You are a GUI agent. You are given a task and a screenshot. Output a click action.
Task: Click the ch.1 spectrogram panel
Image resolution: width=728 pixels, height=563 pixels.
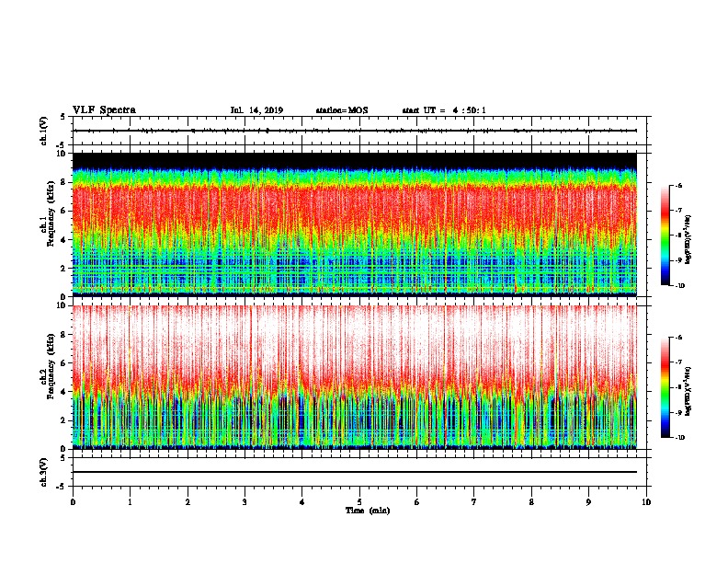(x=355, y=224)
